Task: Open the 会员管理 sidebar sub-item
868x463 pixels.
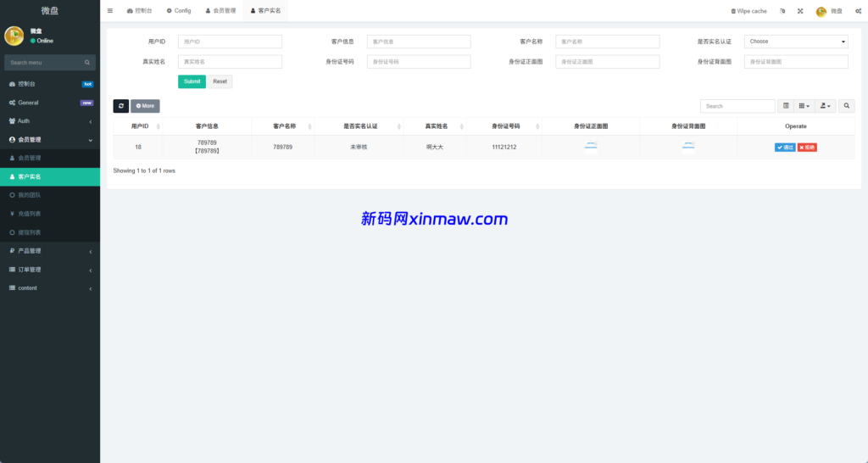Action: 50,158
